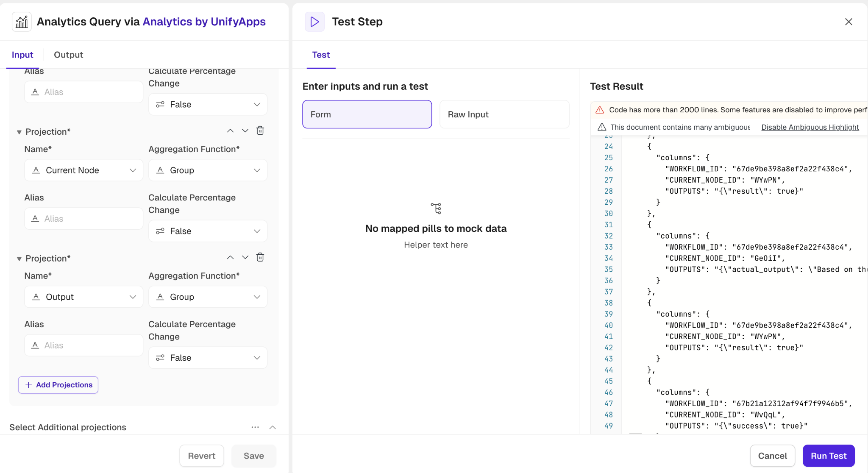Image resolution: width=868 pixels, height=473 pixels.
Task: Collapse the Current Node Projection triangle
Action: [19, 132]
